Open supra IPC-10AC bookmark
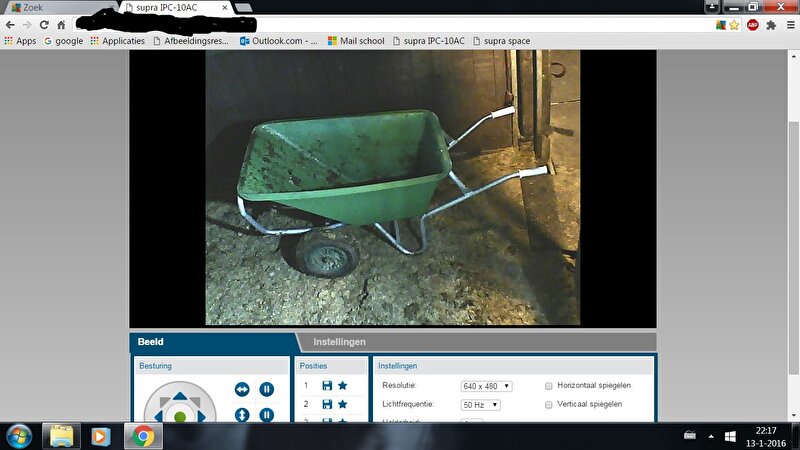The height and width of the screenshot is (450, 800). [429, 41]
